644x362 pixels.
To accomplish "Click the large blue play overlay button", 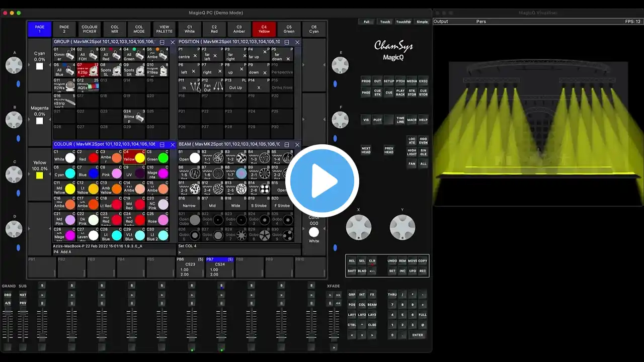I will coord(322,181).
